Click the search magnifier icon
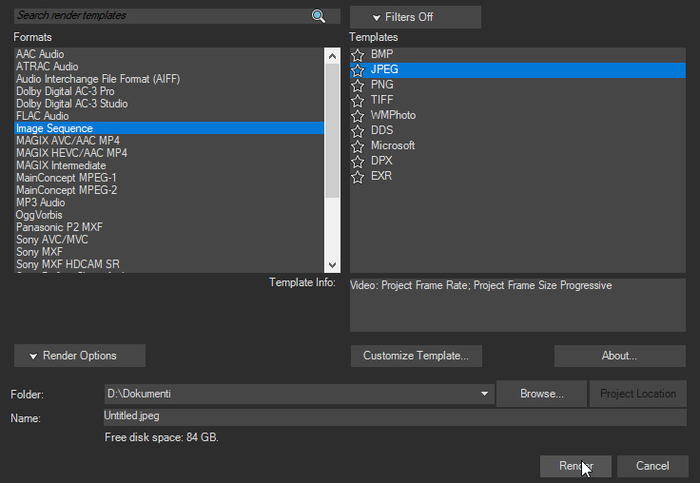The image size is (700, 483). tap(319, 16)
